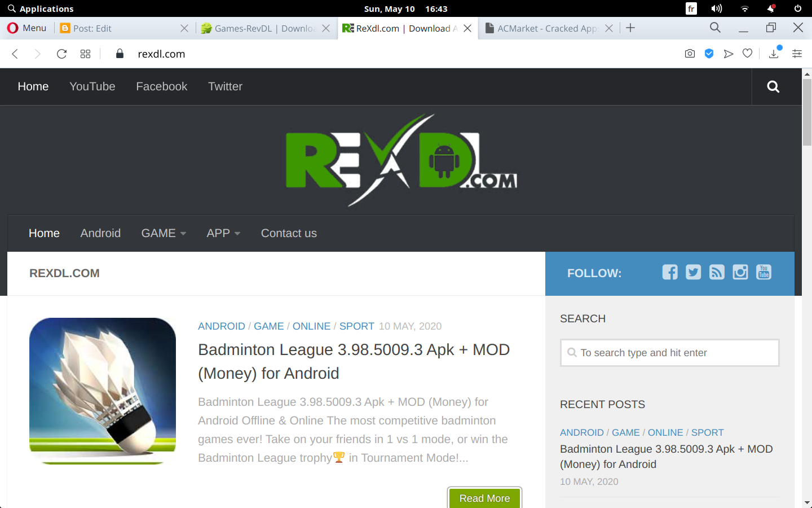Open the Applications system menu
The height and width of the screenshot is (508, 812).
[41, 9]
